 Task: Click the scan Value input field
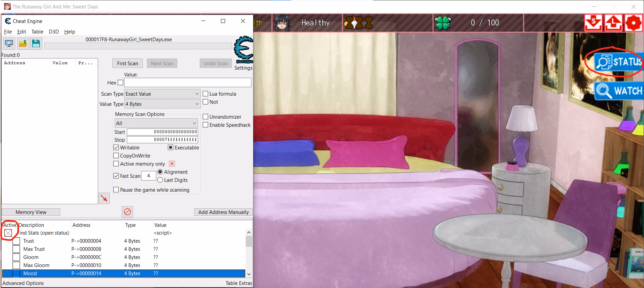coord(187,83)
